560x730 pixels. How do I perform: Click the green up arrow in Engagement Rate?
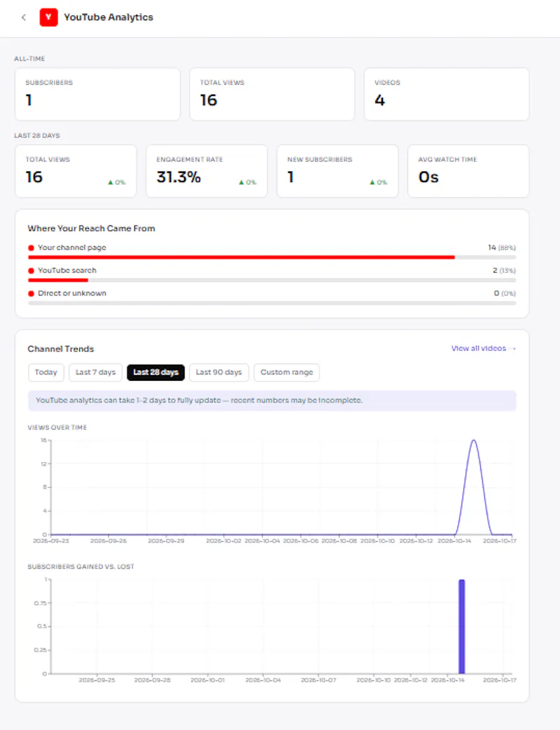pos(241,182)
